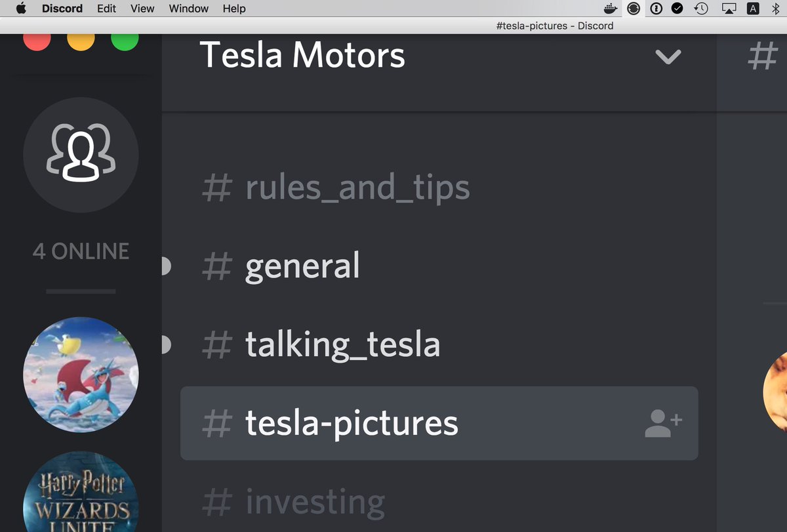Viewport: 787px width, 532px height.
Task: Select the tesla-pictures channel
Action: pyautogui.click(x=439, y=423)
